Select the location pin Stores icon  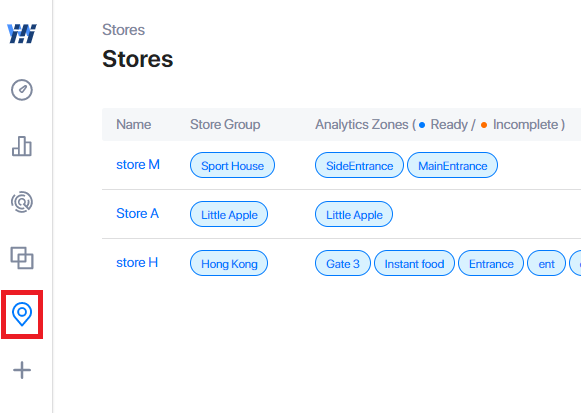pos(22,314)
